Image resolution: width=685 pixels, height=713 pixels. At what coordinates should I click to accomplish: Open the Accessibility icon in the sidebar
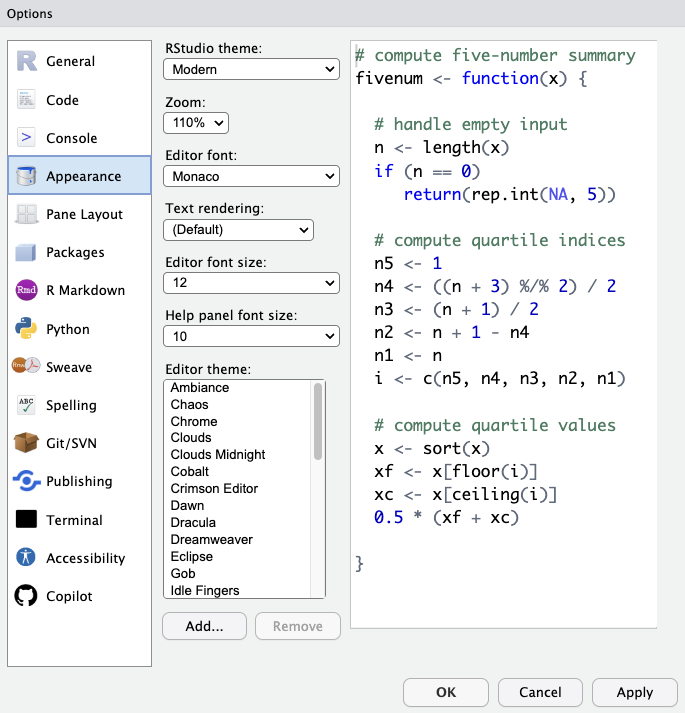point(26,557)
